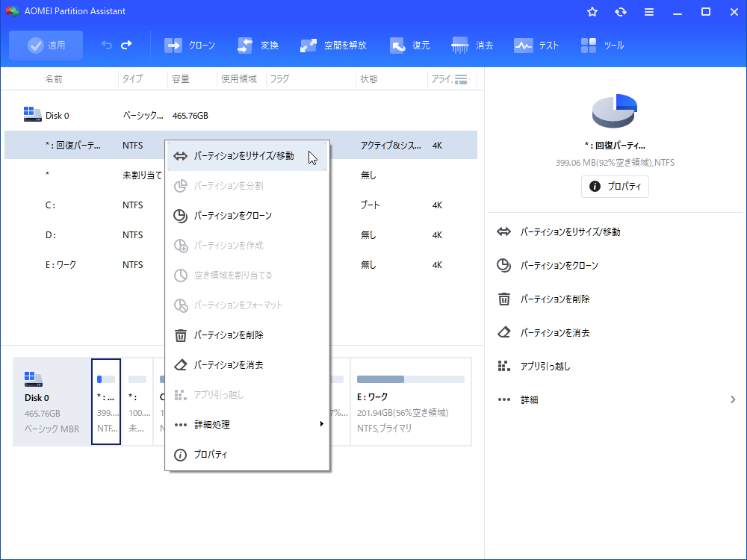Click E: ワーク usage bar in disk map
747x560 pixels.
point(411,379)
